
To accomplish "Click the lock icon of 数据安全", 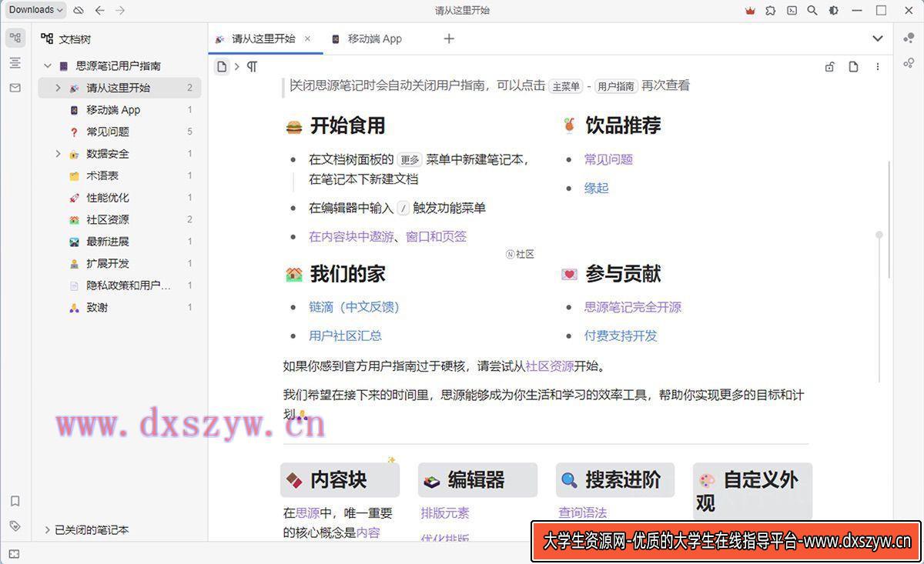I will pyautogui.click(x=74, y=154).
